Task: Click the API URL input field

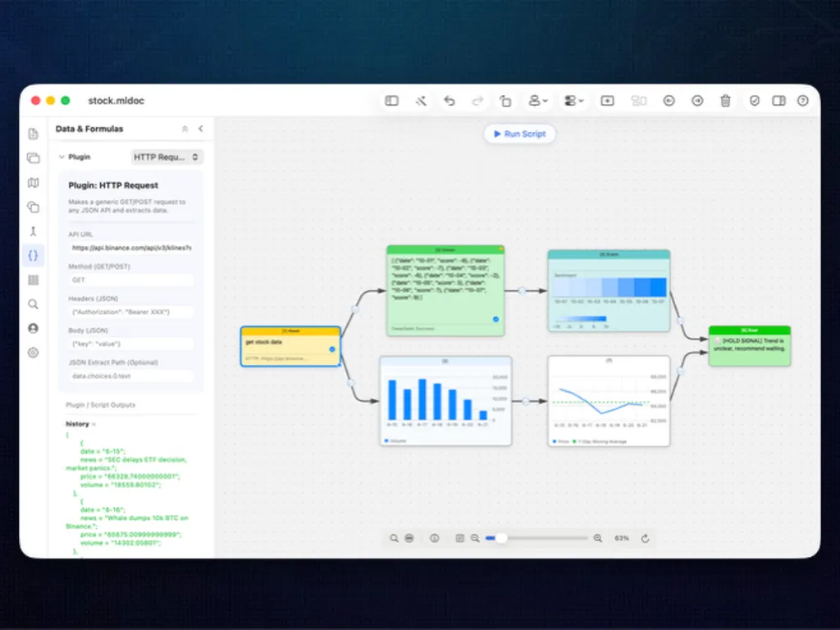Action: pos(131,248)
